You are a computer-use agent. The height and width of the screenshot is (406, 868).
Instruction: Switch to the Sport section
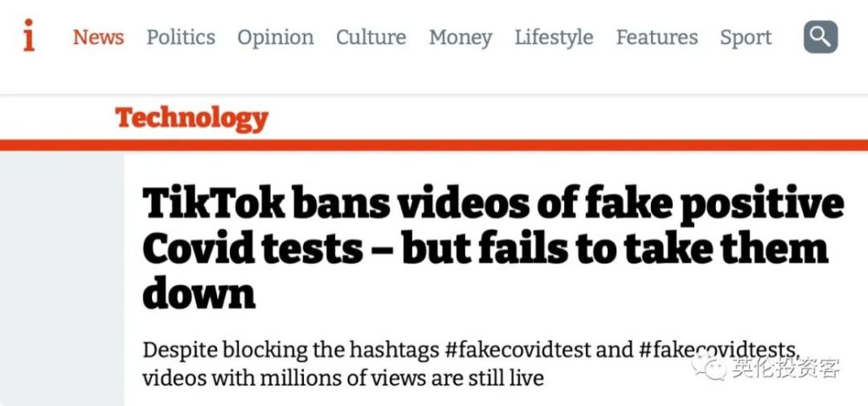746,37
